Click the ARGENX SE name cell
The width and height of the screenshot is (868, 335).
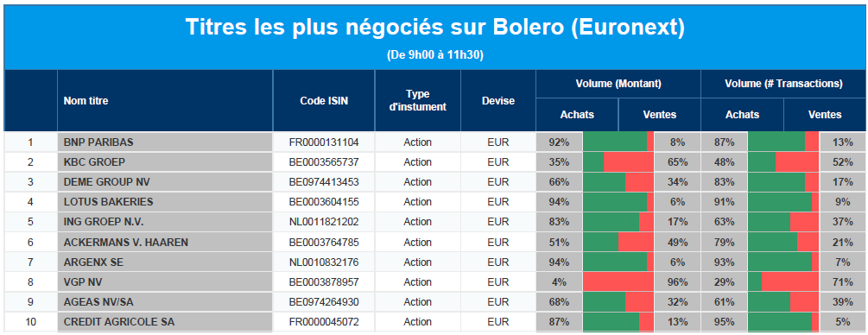[x=165, y=262]
